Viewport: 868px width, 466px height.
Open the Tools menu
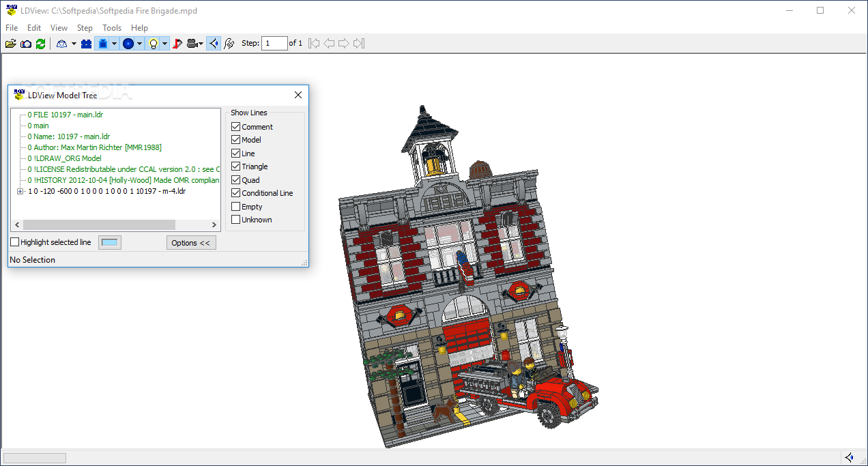[x=112, y=28]
